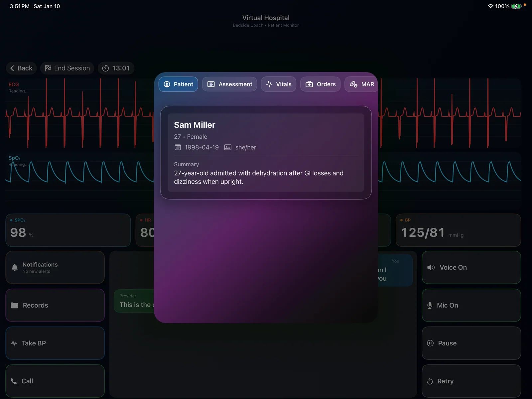
Task: Tap the birth date 1998-04-19
Action: click(202, 147)
